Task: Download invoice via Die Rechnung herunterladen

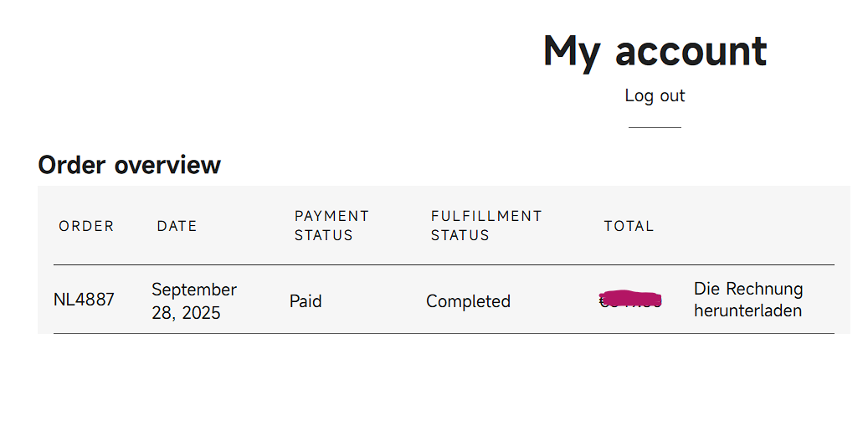Action: tap(747, 300)
